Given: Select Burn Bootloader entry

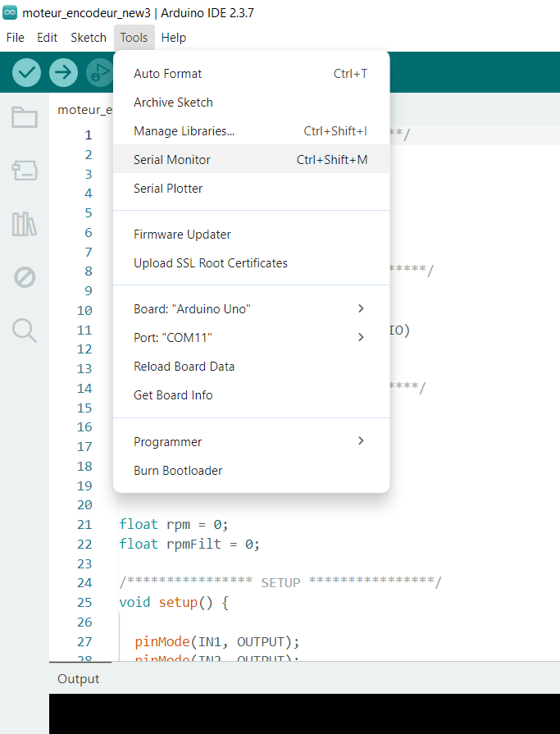Looking at the screenshot, I should click(x=251, y=470).
